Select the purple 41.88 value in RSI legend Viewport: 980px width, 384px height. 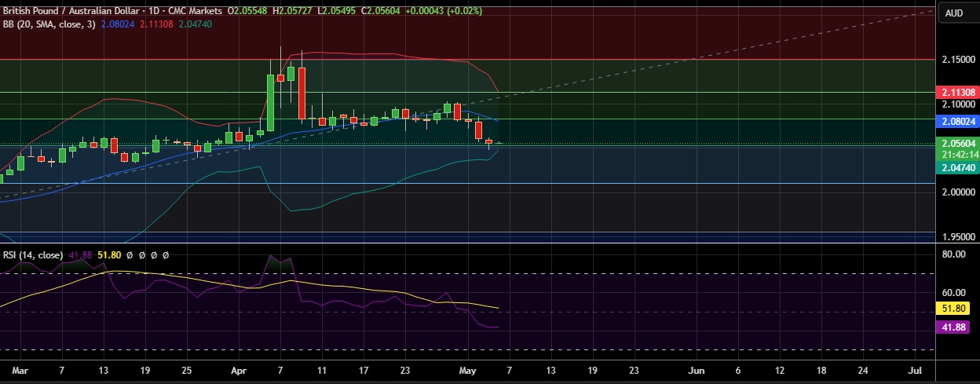pos(81,255)
